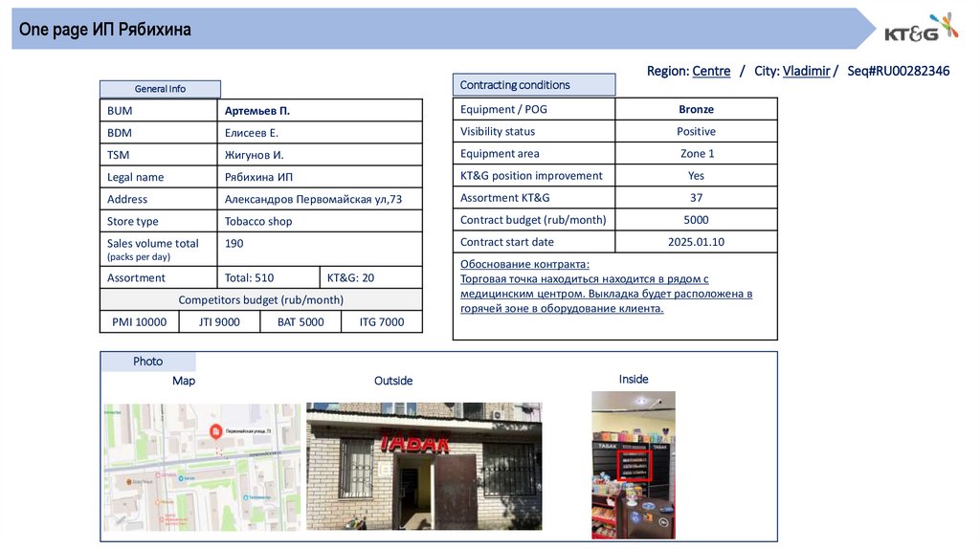The width and height of the screenshot is (980, 549).
Task: Click the Legal name label
Action: coord(135,177)
